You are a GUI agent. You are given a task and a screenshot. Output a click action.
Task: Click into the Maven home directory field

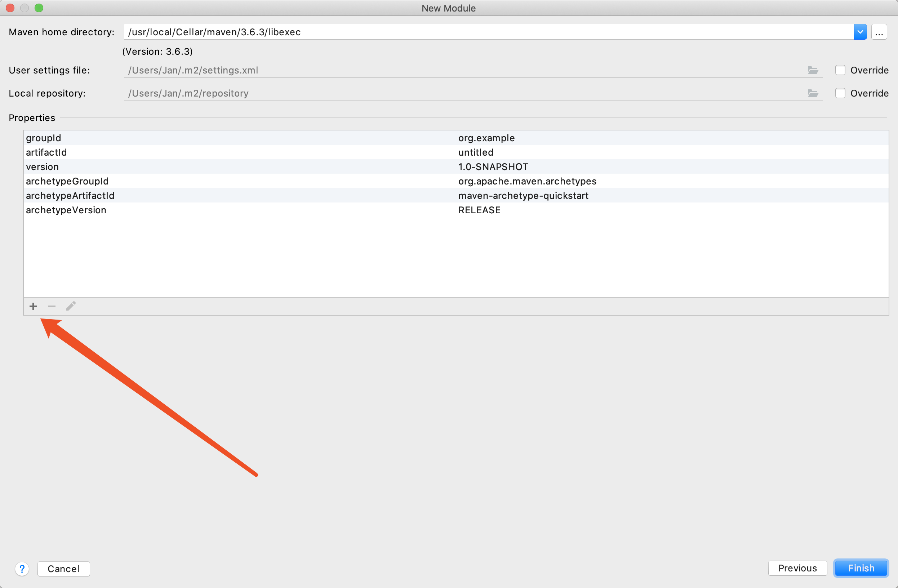(x=487, y=32)
